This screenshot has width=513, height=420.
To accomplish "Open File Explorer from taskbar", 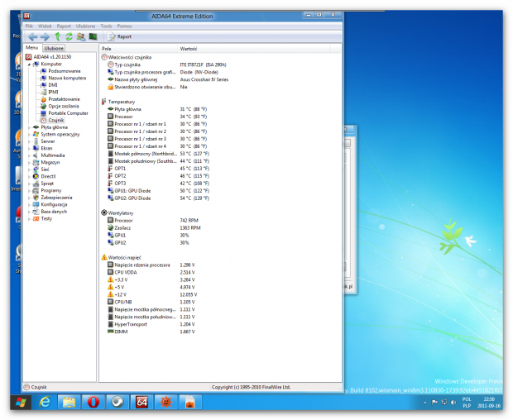I will pos(69,402).
